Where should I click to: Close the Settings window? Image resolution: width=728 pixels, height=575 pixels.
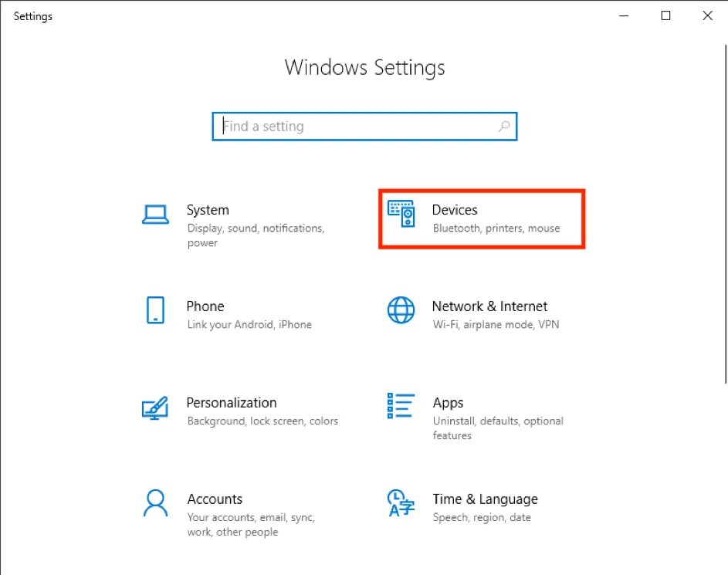click(x=708, y=15)
